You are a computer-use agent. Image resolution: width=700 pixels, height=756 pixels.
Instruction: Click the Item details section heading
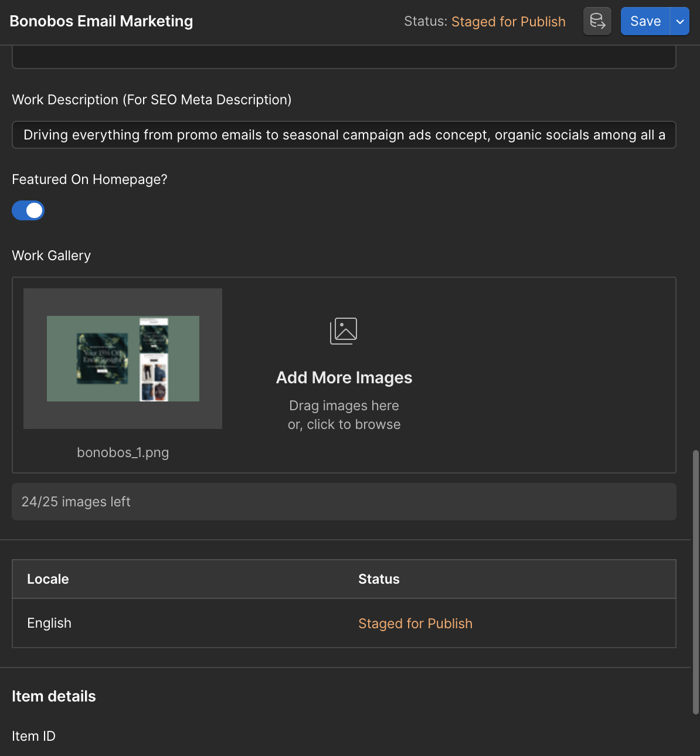pyautogui.click(x=54, y=696)
